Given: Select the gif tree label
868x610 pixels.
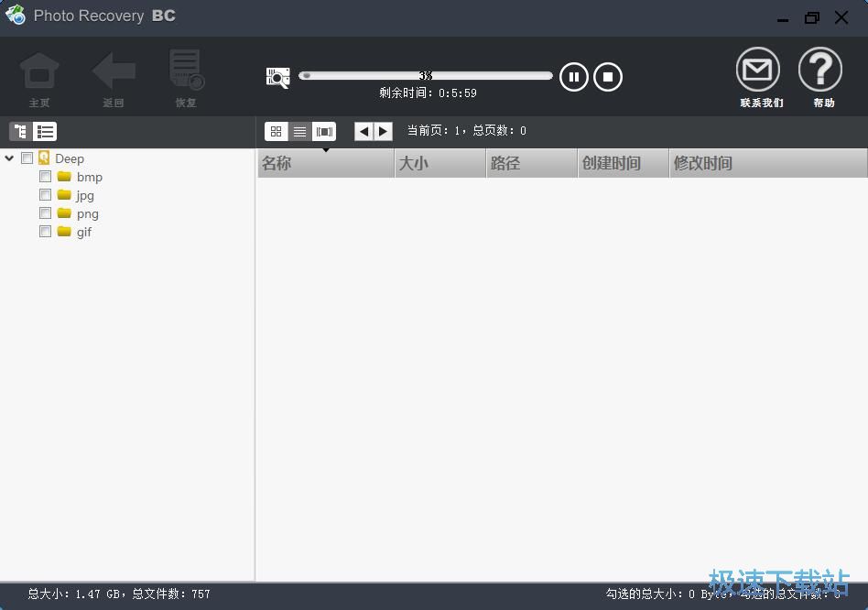Looking at the screenshot, I should click(x=83, y=232).
